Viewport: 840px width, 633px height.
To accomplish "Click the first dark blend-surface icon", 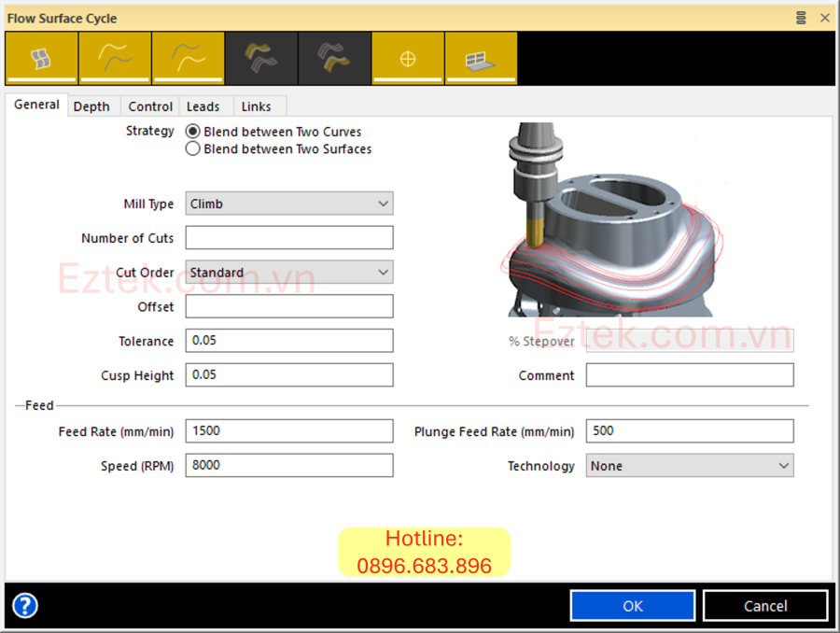I will coord(261,59).
